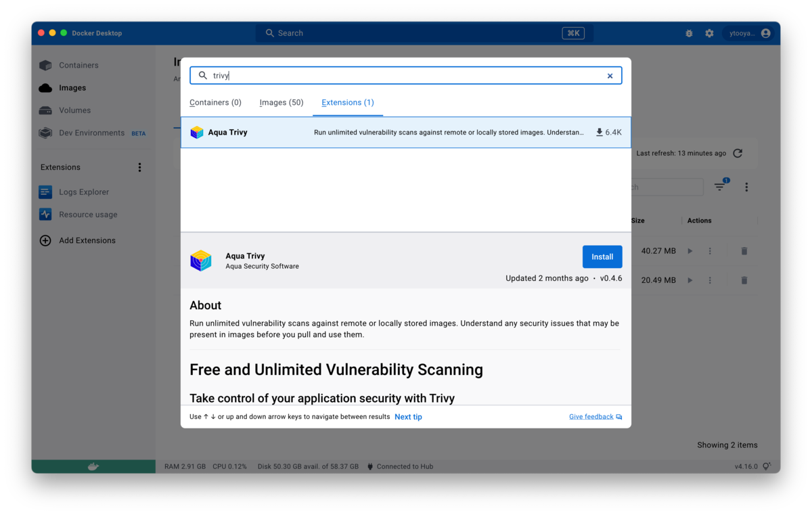Click the BETA badge beside Dev Environments
The width and height of the screenshot is (812, 515).
click(139, 133)
